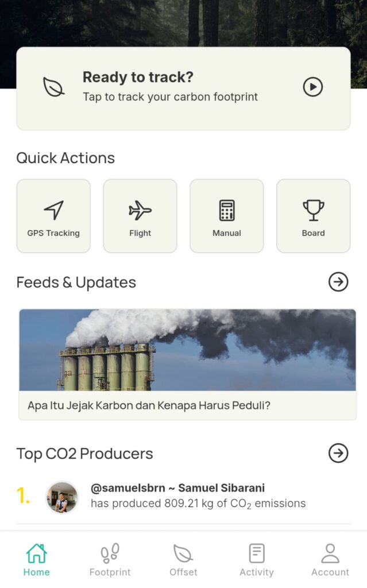Tap the Ready to track? heading
This screenshot has width=367, height=588.
click(x=138, y=77)
